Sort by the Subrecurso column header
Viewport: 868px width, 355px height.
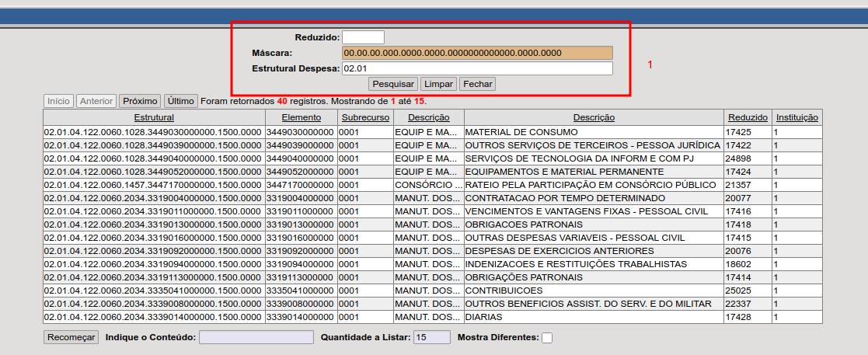tap(364, 117)
